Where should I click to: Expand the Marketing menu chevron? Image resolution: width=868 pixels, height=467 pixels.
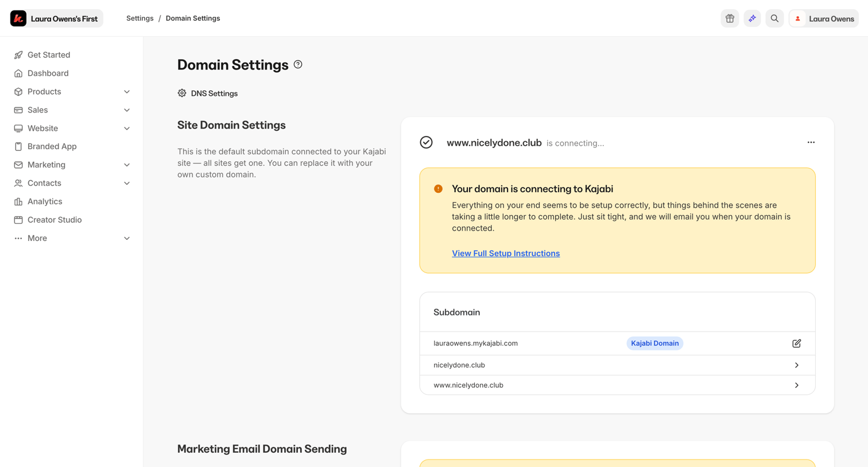coord(127,165)
